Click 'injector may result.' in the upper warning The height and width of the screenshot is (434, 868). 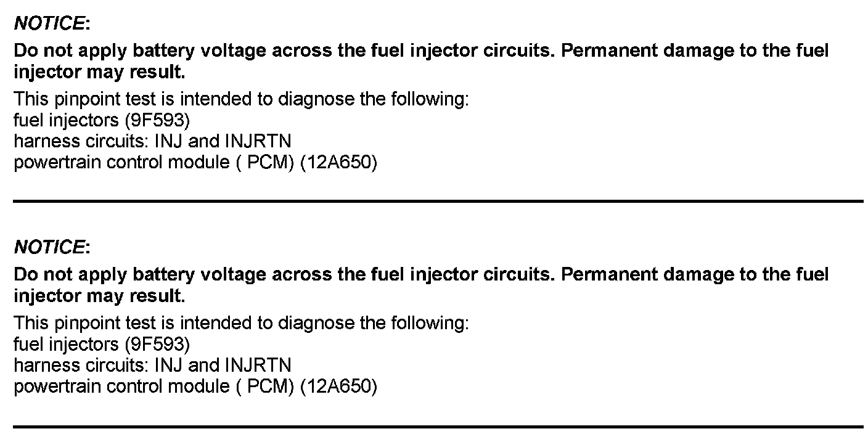point(99,72)
